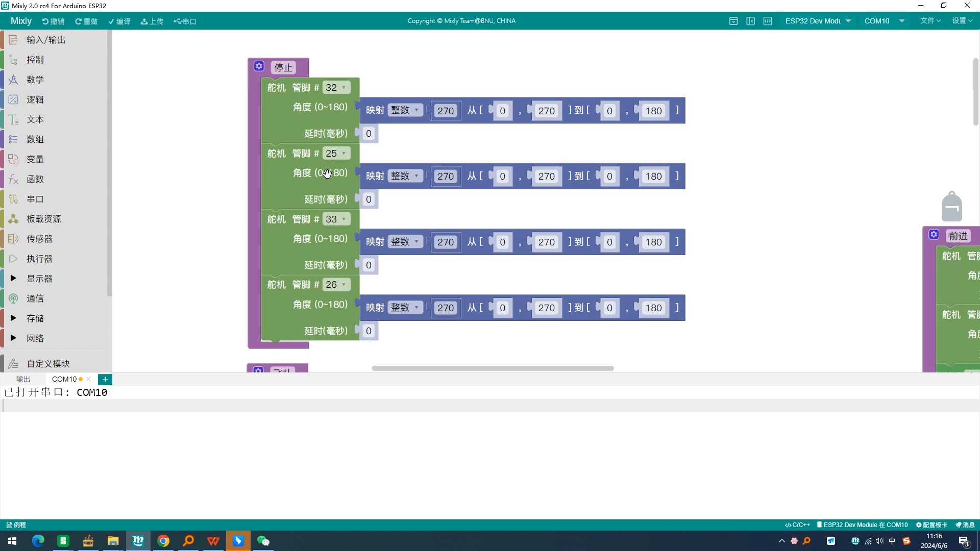Open WeChat from the taskbar
Screen dimensions: 980x551
263,541
